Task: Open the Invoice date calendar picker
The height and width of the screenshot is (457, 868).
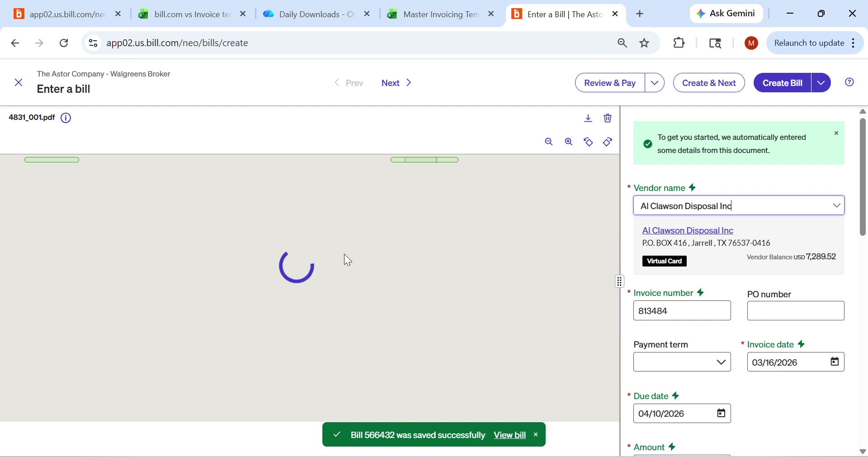Action: 834,362
